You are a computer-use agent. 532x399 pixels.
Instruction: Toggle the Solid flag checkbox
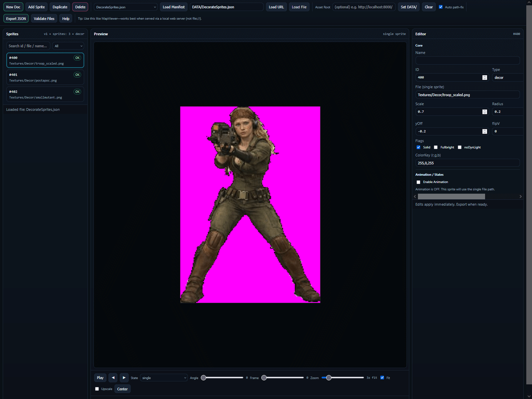coord(419,147)
